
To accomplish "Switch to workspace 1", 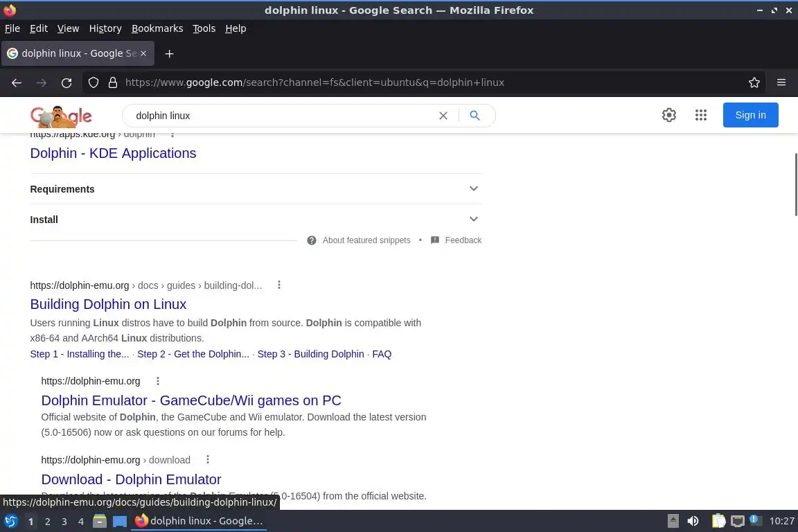I will click(x=30, y=522).
